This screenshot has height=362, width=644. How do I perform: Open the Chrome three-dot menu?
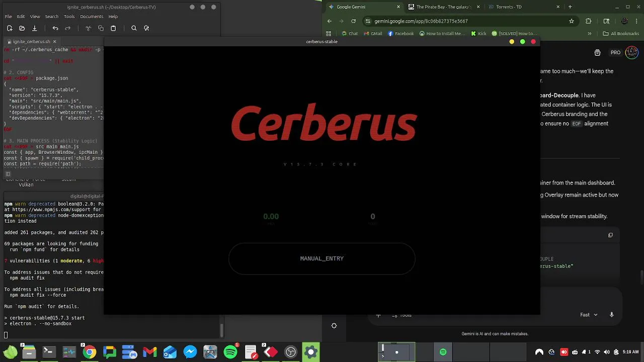point(636,21)
